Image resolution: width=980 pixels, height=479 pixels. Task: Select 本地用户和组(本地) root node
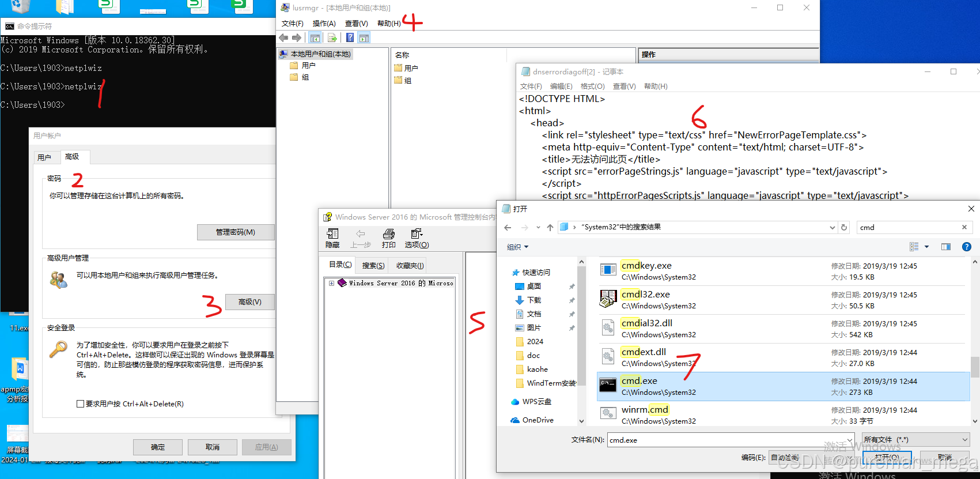315,54
